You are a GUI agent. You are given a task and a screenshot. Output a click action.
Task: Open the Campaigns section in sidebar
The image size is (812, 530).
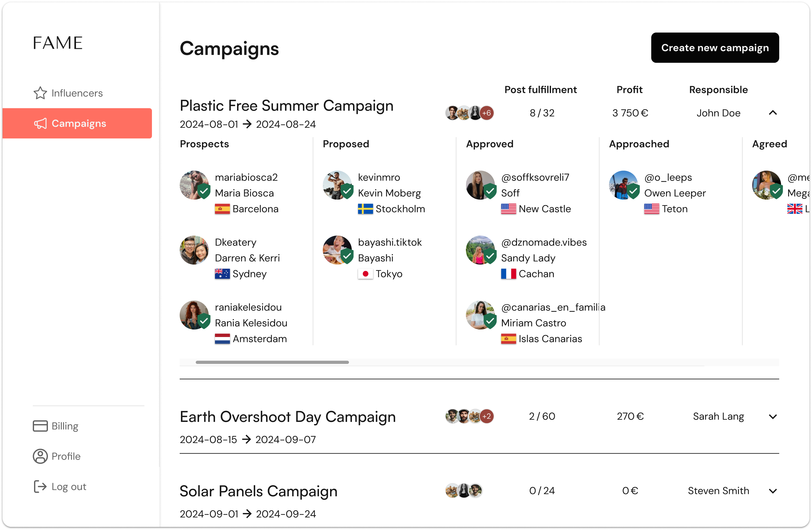tap(79, 124)
